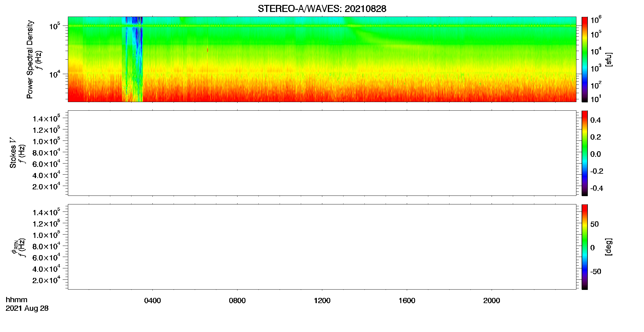Click the small red spike near 0640 in the spectrogram
The height and width of the screenshot is (332, 644).
click(208, 50)
